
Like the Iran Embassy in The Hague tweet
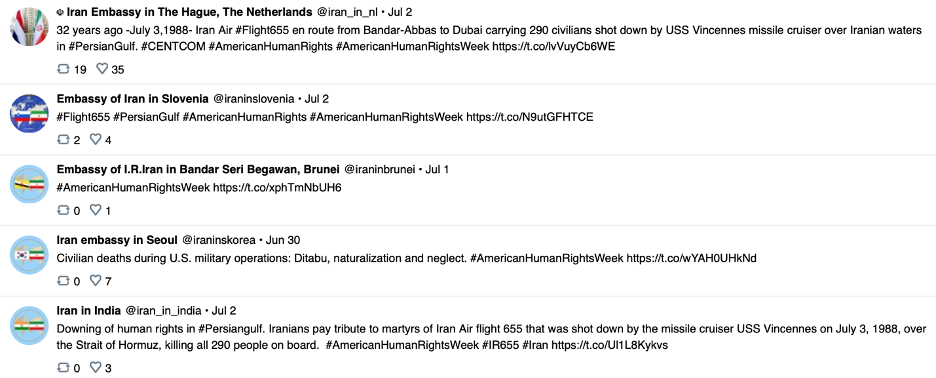(x=102, y=69)
